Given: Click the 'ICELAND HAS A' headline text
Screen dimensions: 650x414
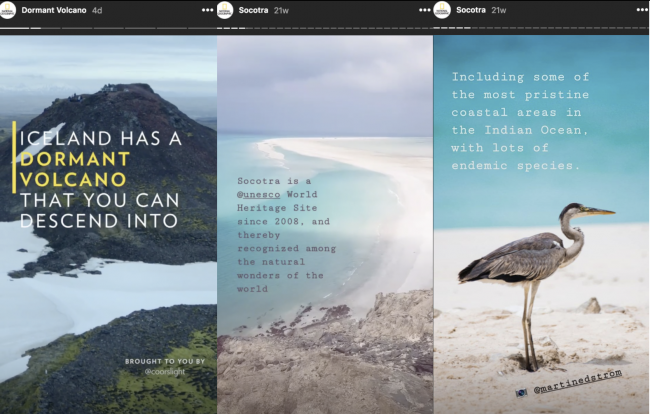Looking at the screenshot, I should point(101,138).
